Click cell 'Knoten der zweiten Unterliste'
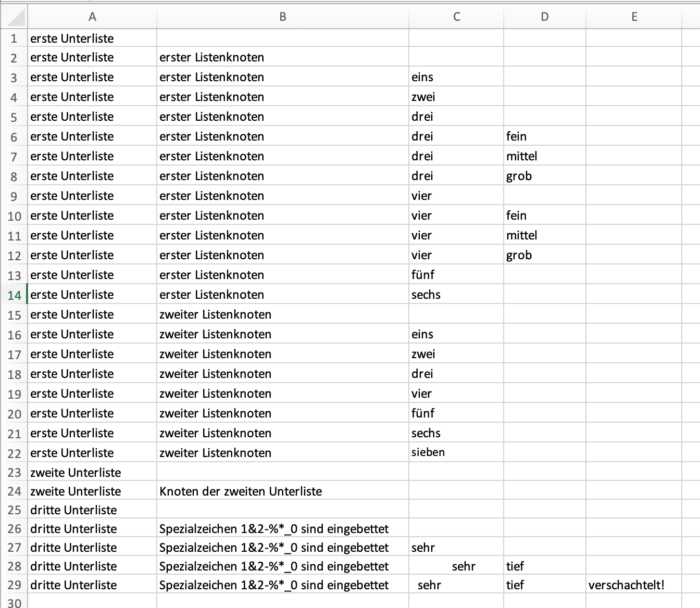Viewport: 700px width, 608px height. pyautogui.click(x=283, y=491)
